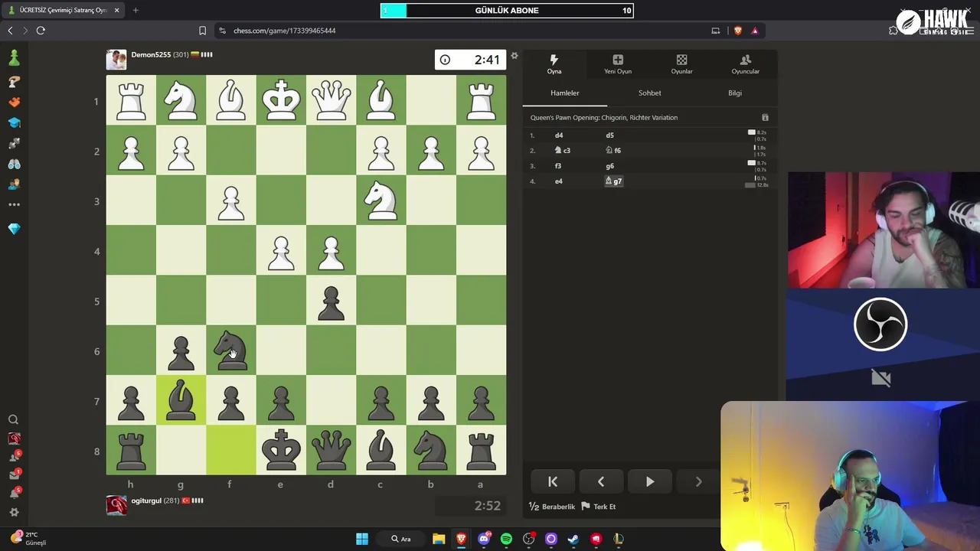Select black's move d5 in move list
Image resolution: width=980 pixels, height=551 pixels.
pyautogui.click(x=609, y=135)
